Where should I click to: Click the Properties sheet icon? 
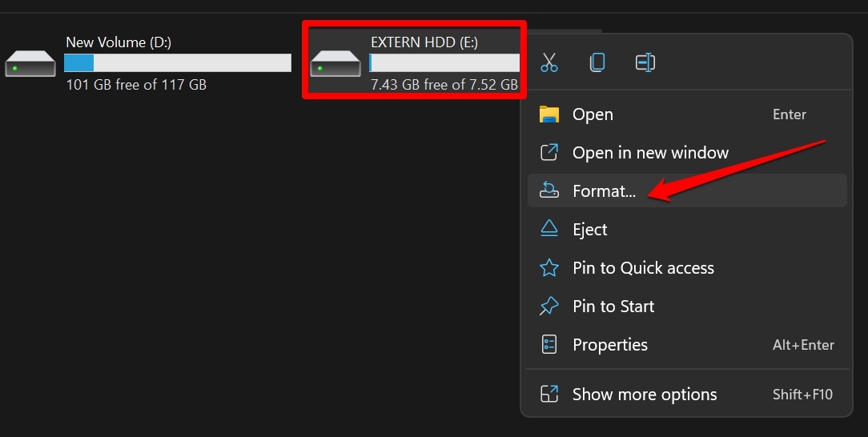pyautogui.click(x=549, y=344)
